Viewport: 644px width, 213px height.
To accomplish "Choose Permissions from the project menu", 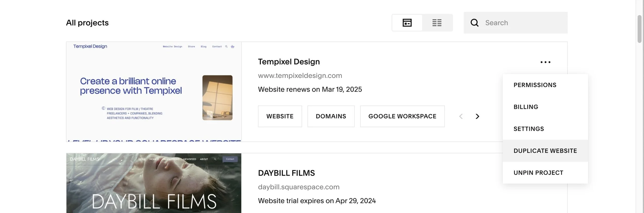I will point(545,85).
